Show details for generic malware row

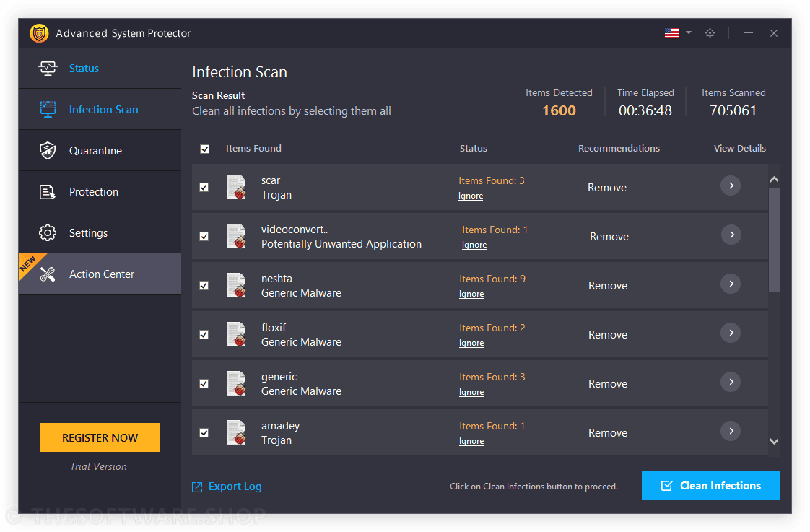coord(731,382)
